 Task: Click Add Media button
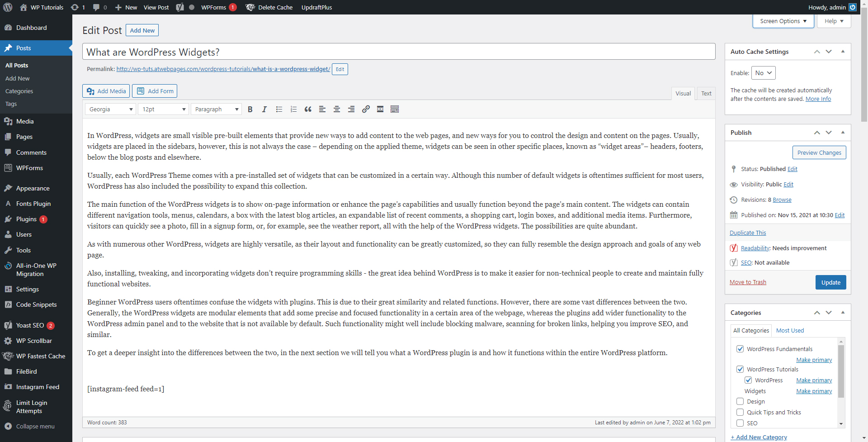(x=106, y=91)
